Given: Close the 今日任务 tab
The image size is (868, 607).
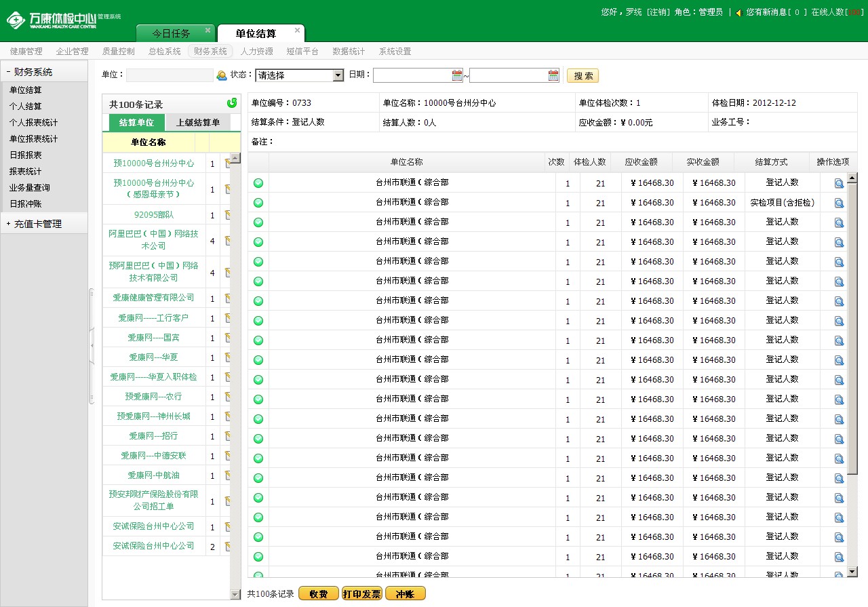Looking at the screenshot, I should pyautogui.click(x=207, y=31).
